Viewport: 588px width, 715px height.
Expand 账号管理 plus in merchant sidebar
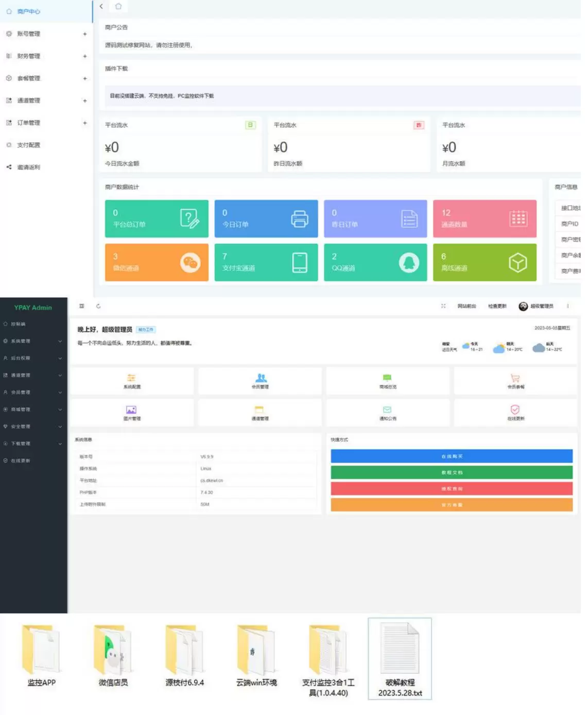click(x=85, y=34)
